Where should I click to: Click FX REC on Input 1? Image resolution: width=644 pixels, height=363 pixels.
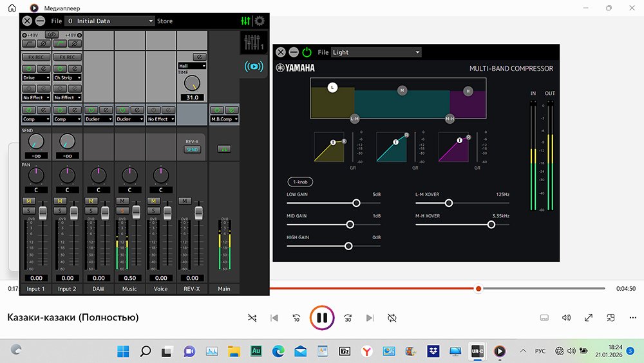point(36,57)
